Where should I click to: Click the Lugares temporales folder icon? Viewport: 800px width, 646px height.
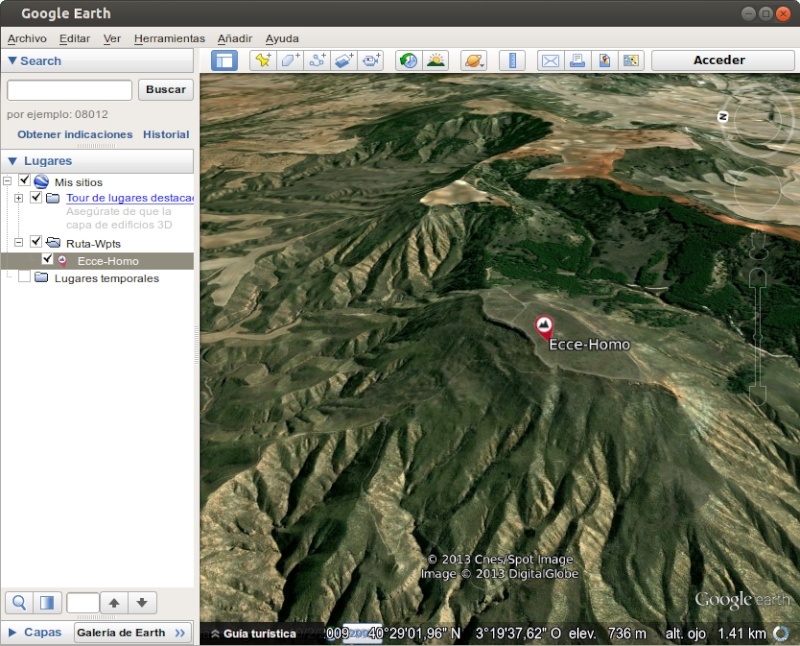(41, 278)
